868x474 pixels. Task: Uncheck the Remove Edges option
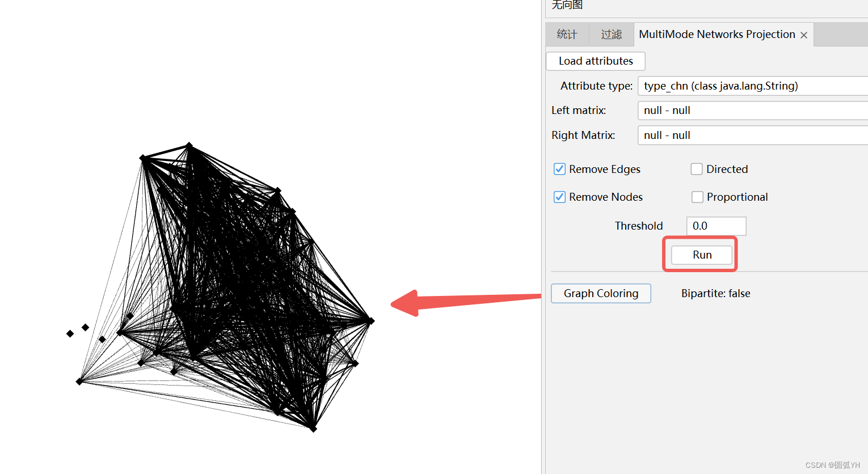pyautogui.click(x=559, y=168)
